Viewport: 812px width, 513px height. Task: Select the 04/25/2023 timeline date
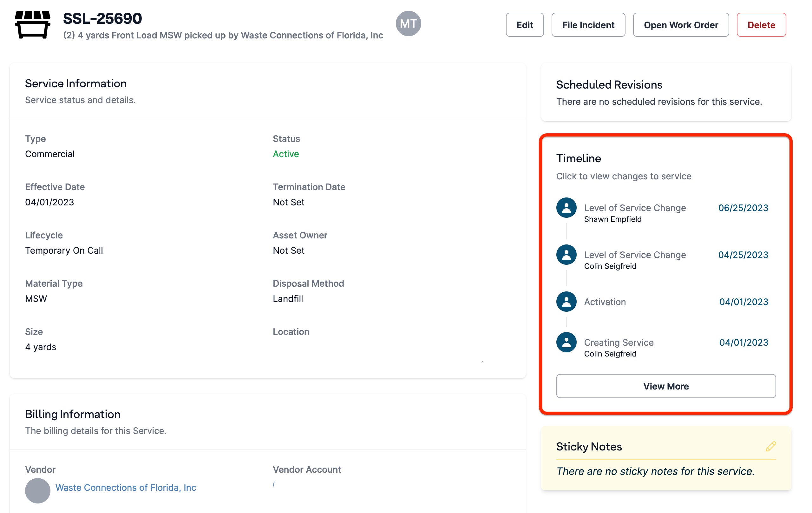[x=743, y=255]
